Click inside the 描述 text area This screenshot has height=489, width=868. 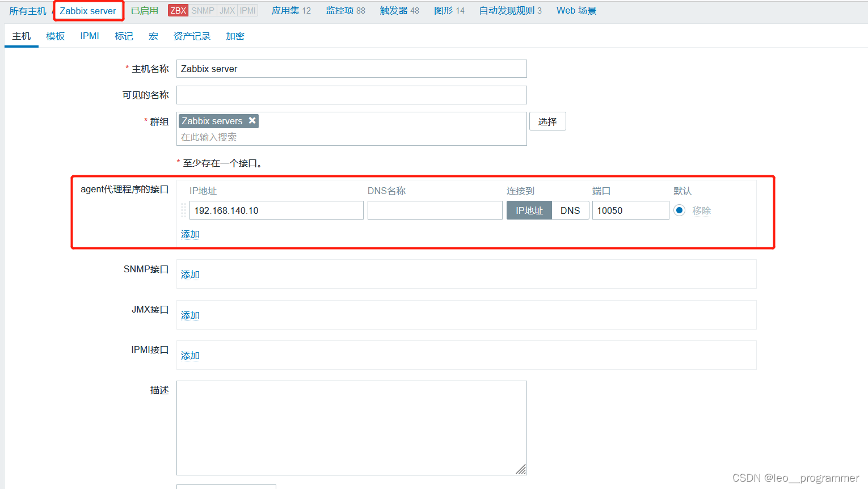tap(352, 428)
